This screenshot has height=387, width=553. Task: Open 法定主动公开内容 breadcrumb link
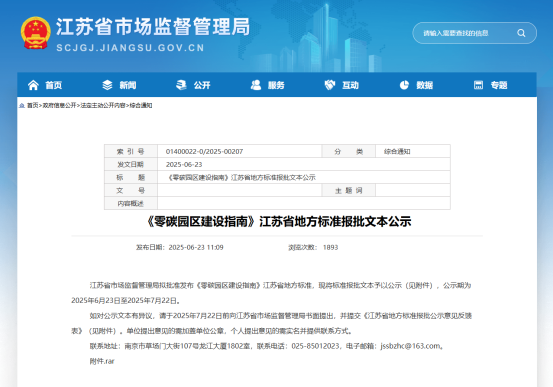(103, 105)
